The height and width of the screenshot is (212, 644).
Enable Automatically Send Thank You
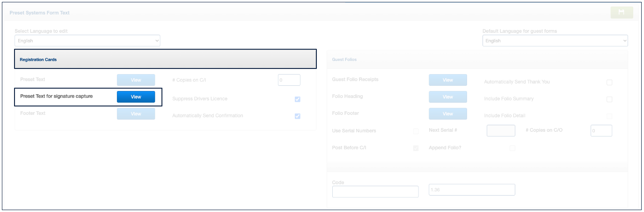[x=609, y=83]
